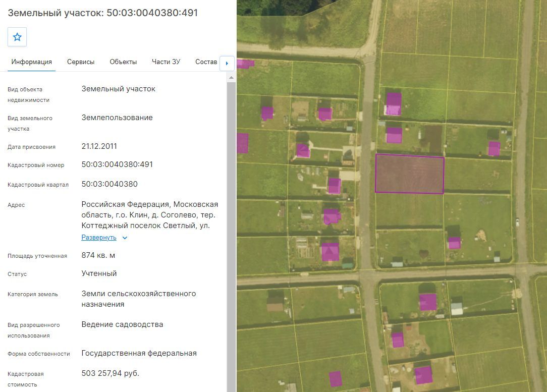
Task: Click triangular-roof magenta building near crossroads
Action: click(x=330, y=251)
